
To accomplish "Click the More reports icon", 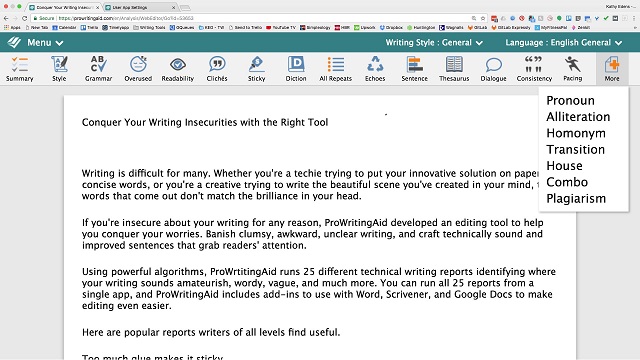I will tap(612, 69).
